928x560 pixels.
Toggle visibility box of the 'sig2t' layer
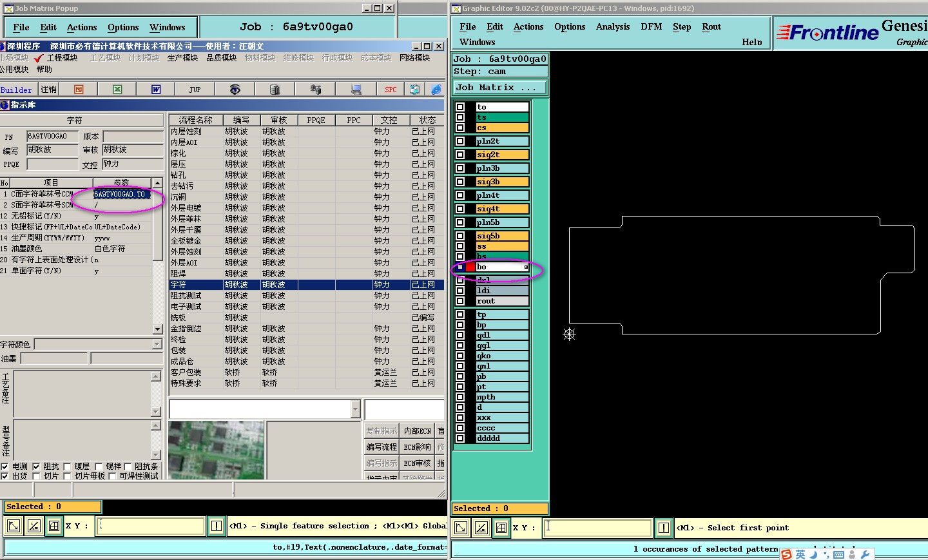pos(460,155)
